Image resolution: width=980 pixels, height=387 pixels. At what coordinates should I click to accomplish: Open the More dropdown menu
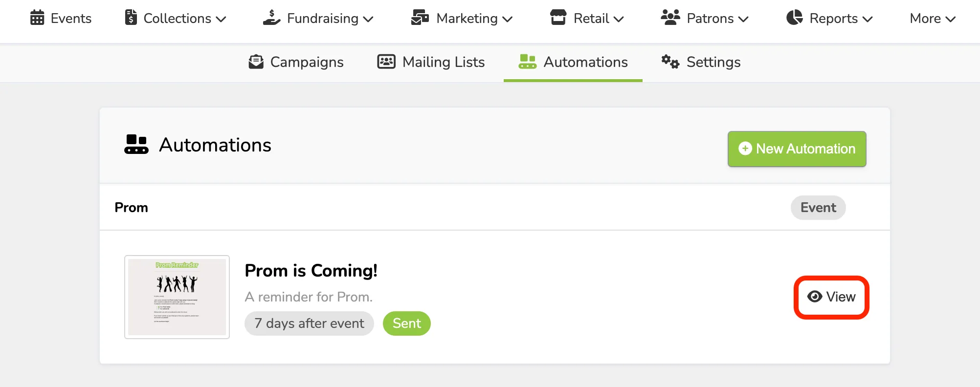933,19
